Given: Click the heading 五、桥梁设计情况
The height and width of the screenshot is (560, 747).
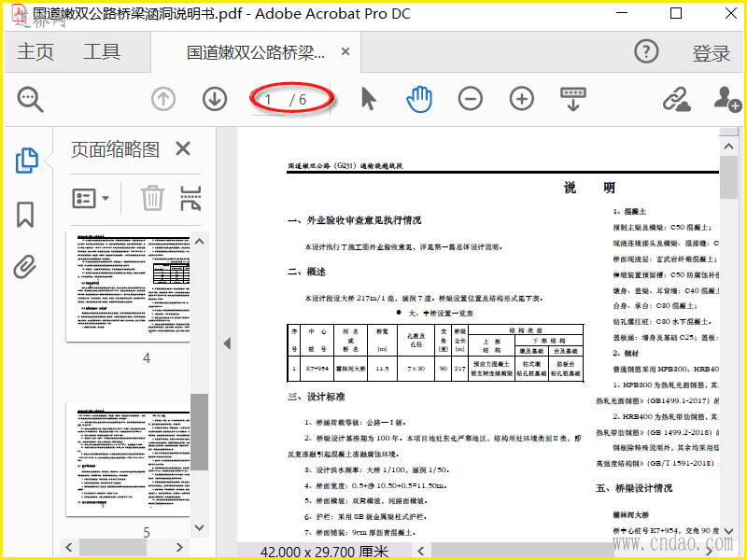Looking at the screenshot, I should (634, 488).
